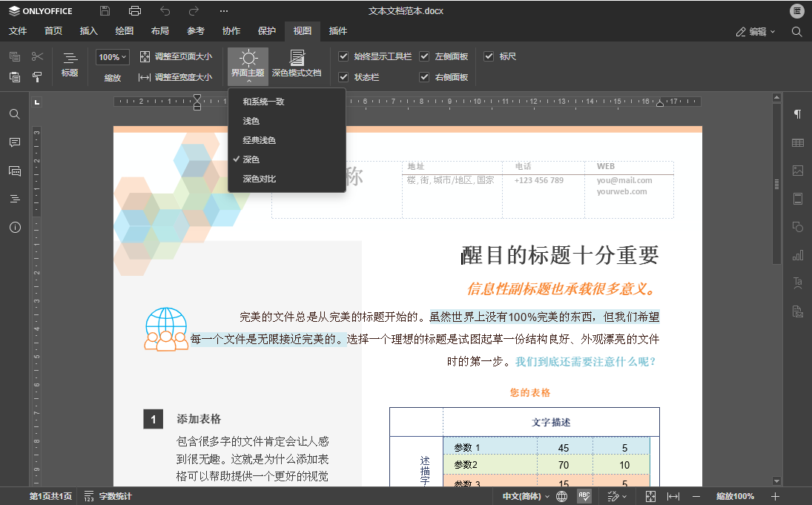Image resolution: width=812 pixels, height=505 pixels.
Task: Uncheck 始终显示工具栏 checkbox
Action: pyautogui.click(x=343, y=56)
